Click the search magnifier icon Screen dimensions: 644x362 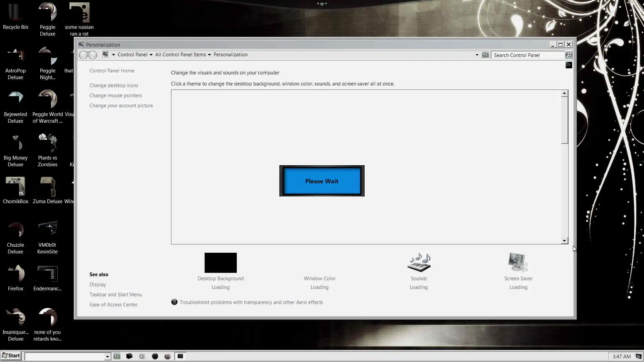coord(569,55)
